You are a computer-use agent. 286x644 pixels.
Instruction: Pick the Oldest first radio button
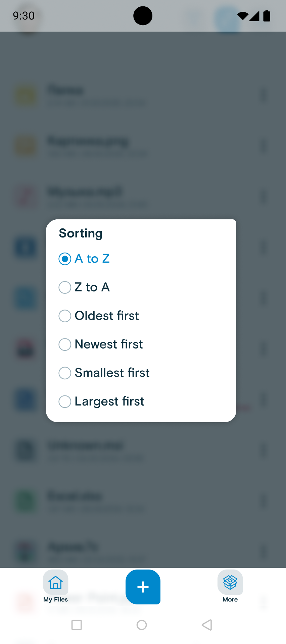(x=65, y=316)
